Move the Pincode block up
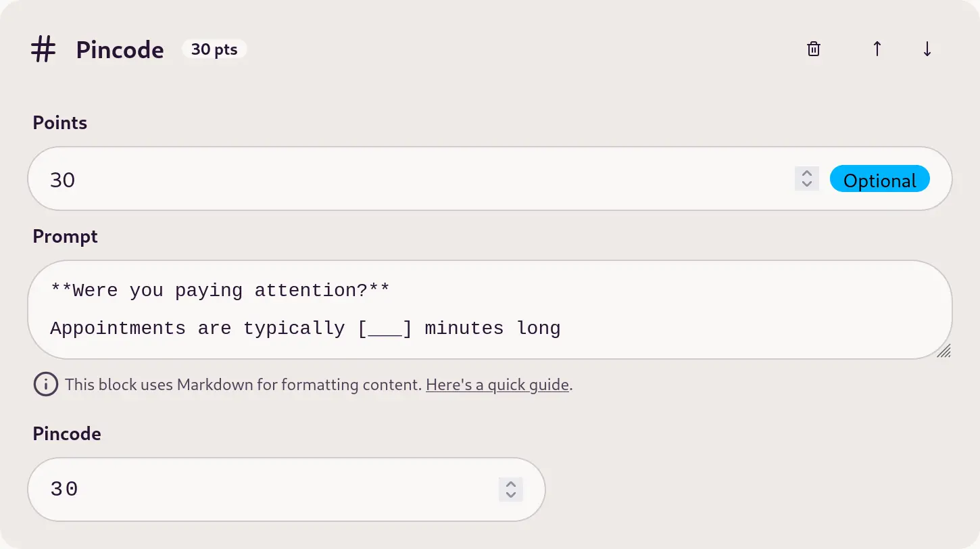This screenshot has width=980, height=549. 877,49
